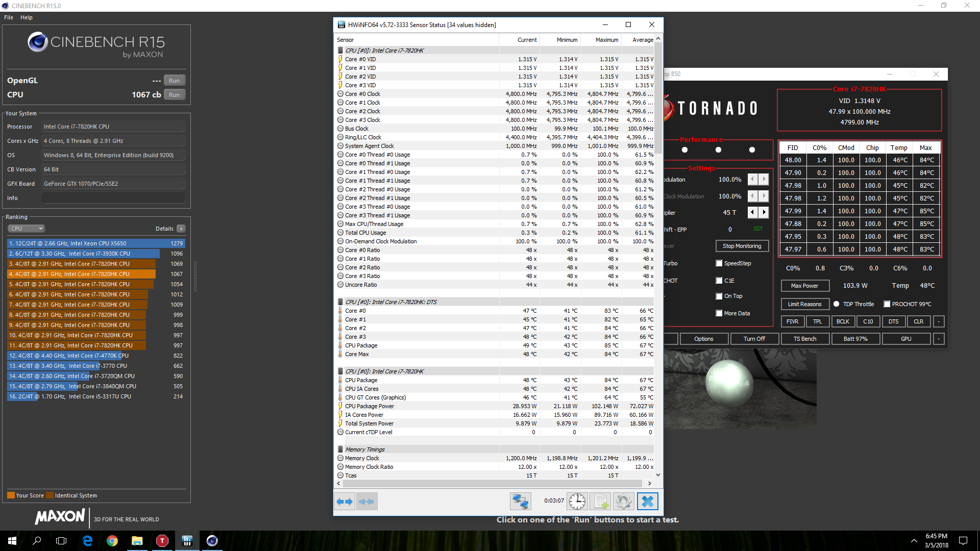Click the clock icon beside Bus Clock
The image size is (980, 551).
[340, 129]
